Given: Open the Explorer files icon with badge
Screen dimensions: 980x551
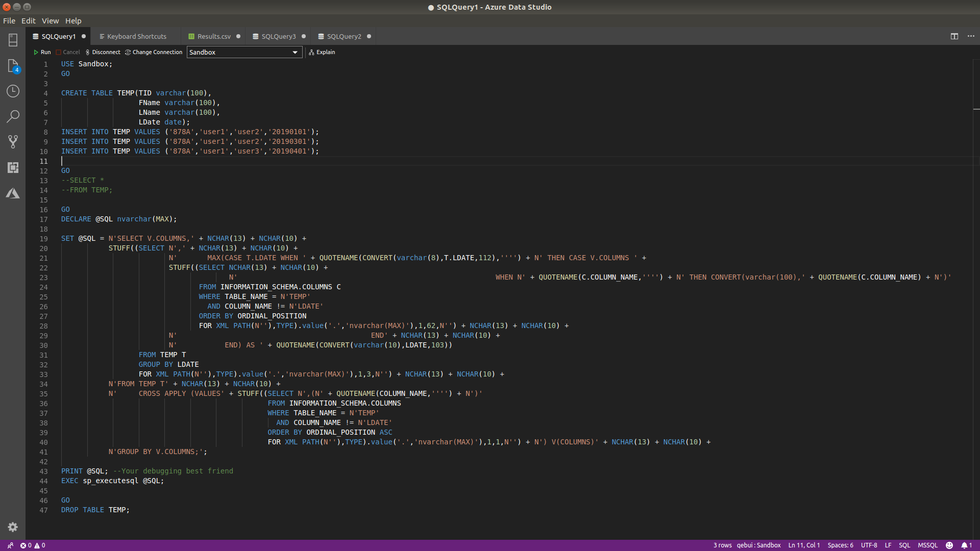Looking at the screenshot, I should (13, 65).
